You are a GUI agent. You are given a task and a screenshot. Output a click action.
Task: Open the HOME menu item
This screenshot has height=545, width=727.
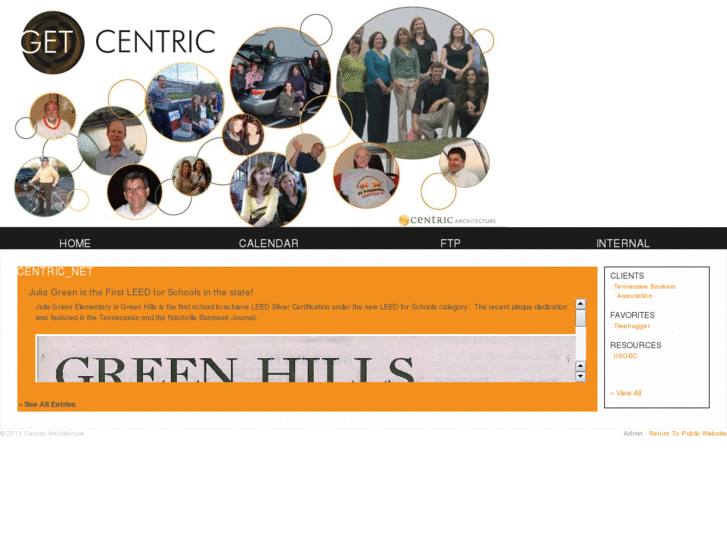pyautogui.click(x=75, y=243)
